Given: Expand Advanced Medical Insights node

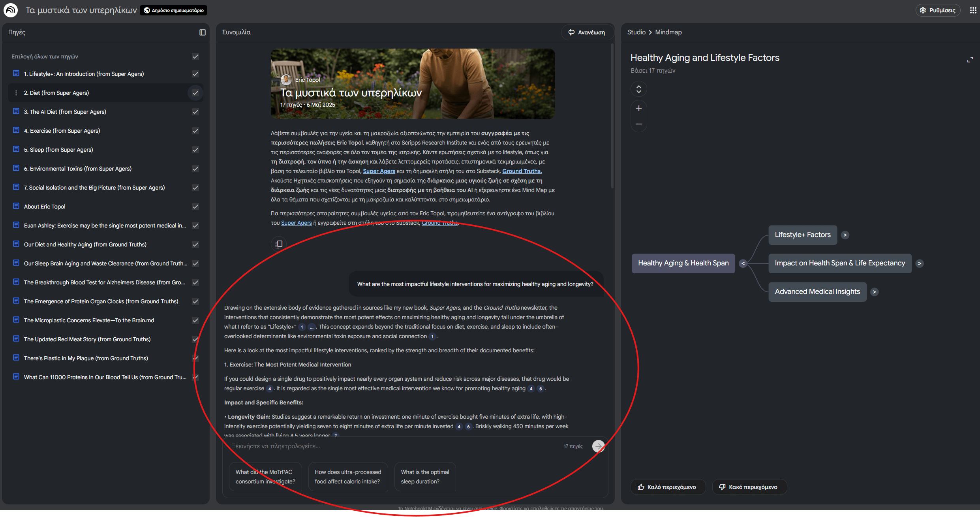Looking at the screenshot, I should click(874, 292).
